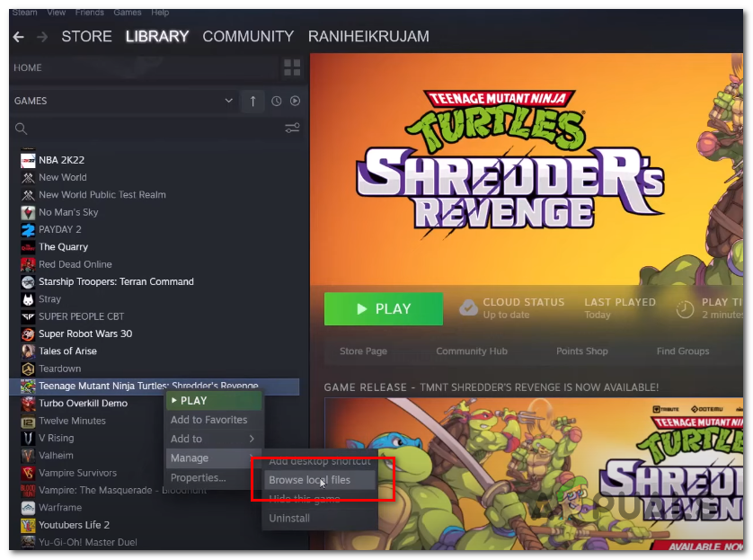The height and width of the screenshot is (560, 753).
Task: Sort games using the up-arrow icon
Action: 252,101
